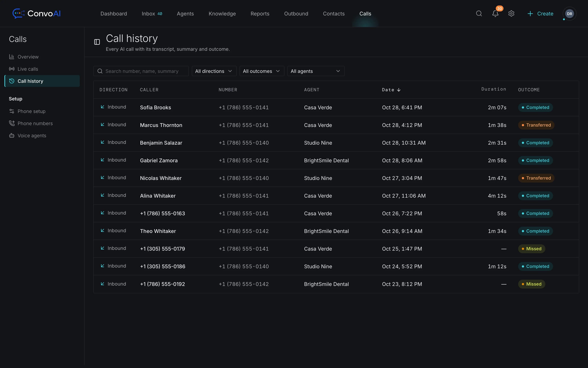Click caller +1 (305) 555-0179
588x368 pixels.
click(x=163, y=249)
